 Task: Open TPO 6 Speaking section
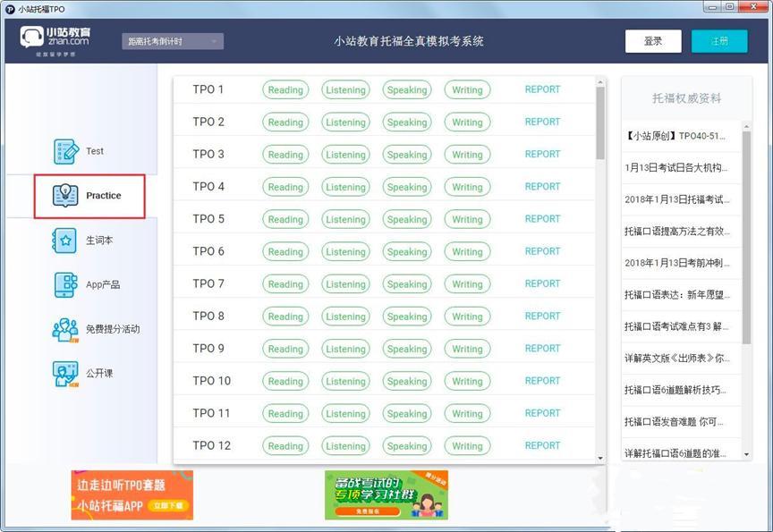[407, 252]
